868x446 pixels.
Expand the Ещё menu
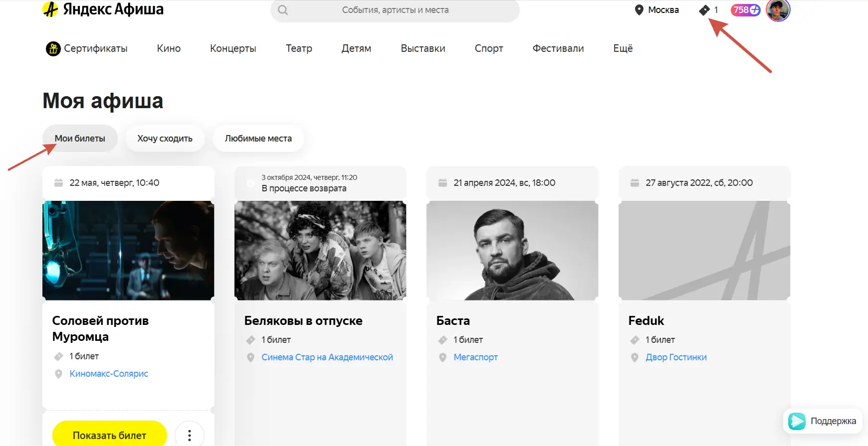(x=623, y=48)
